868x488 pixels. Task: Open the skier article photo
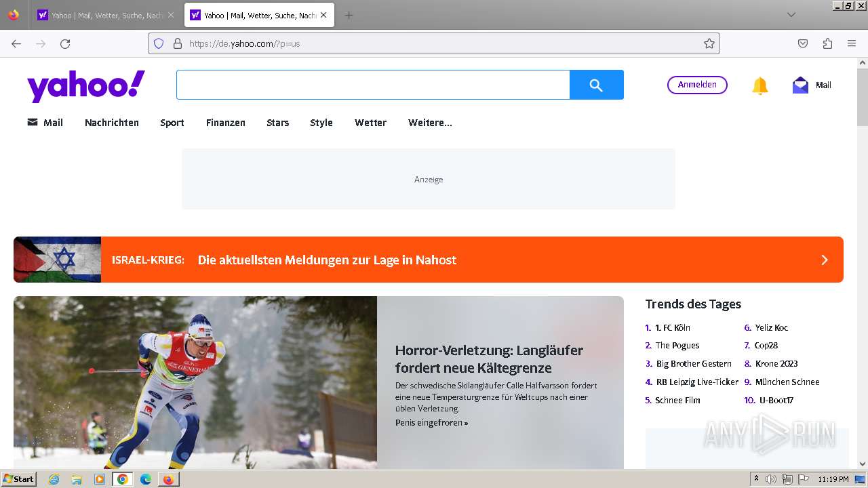point(195,383)
